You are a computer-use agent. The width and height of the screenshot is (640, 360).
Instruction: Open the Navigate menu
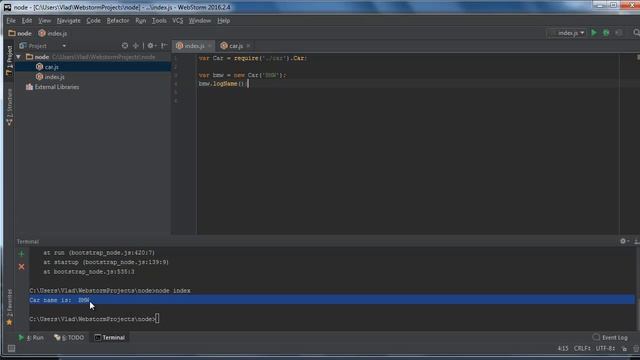click(x=69, y=20)
